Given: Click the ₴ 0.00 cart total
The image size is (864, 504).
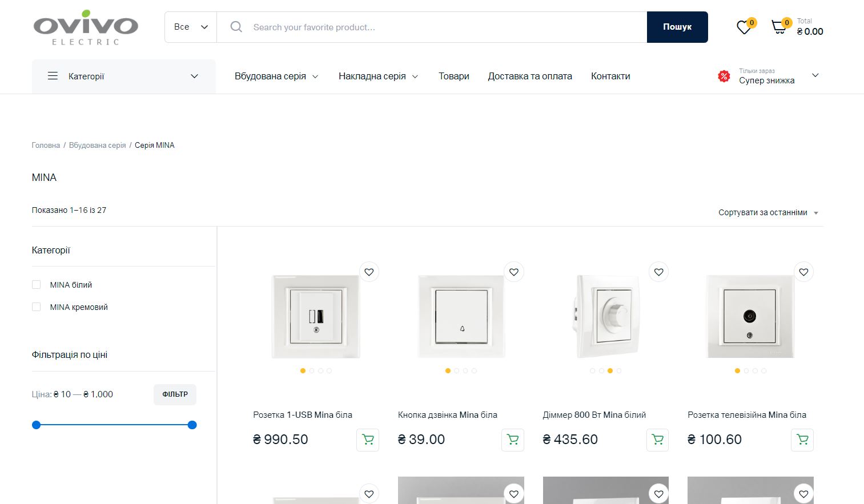Looking at the screenshot, I should pyautogui.click(x=810, y=31).
